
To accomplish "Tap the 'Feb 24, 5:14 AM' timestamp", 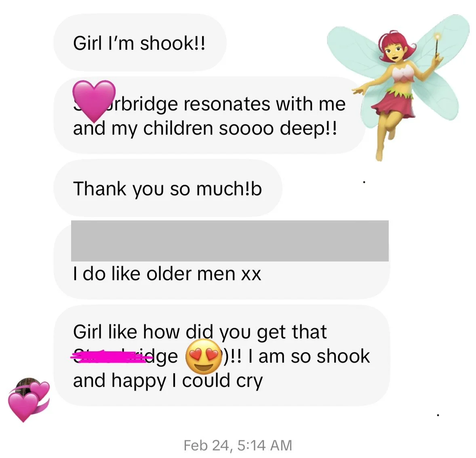I will (238, 445).
